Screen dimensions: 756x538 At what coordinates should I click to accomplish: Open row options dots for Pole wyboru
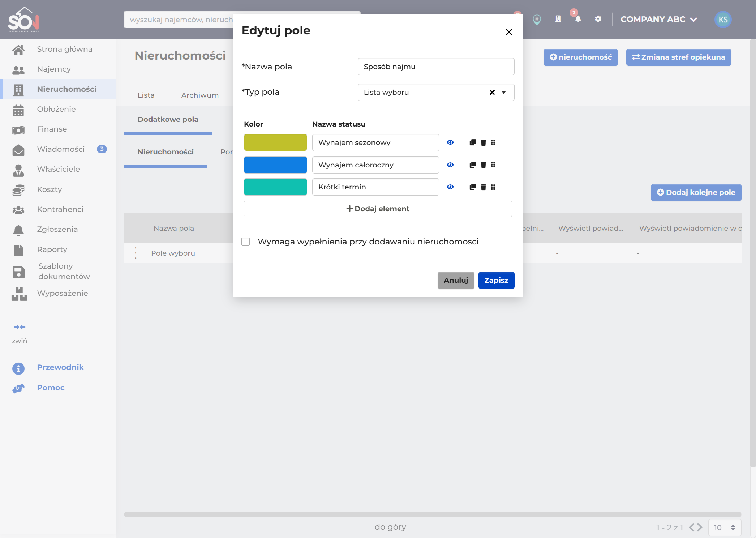pos(136,253)
